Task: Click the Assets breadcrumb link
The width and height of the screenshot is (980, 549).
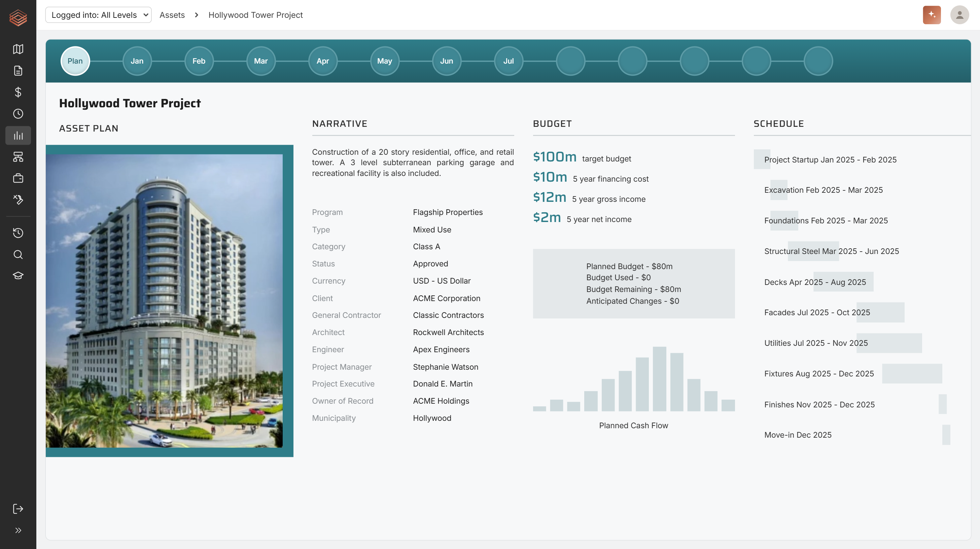Action: 172,15
